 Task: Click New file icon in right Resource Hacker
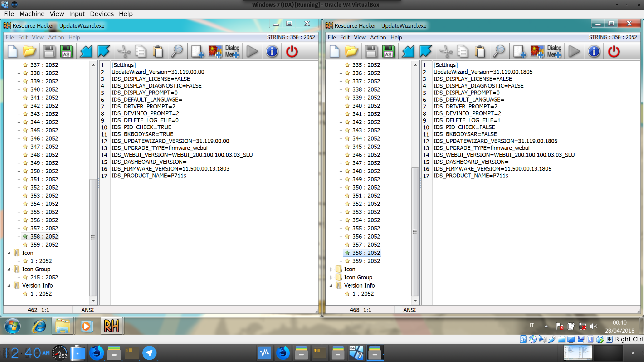click(x=335, y=51)
